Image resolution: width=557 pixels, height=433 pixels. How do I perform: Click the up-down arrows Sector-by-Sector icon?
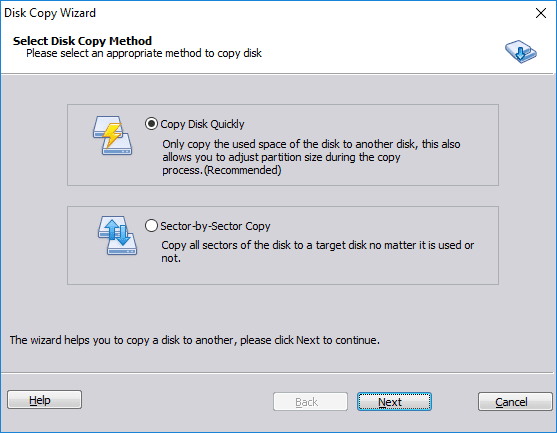pyautogui.click(x=117, y=235)
